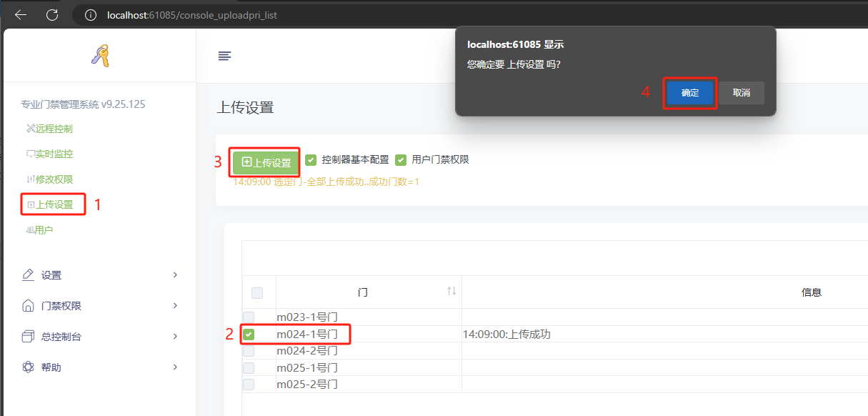This screenshot has width=868, height=416.
Task: Click sort arrows in 门 column header
Action: coord(452,291)
